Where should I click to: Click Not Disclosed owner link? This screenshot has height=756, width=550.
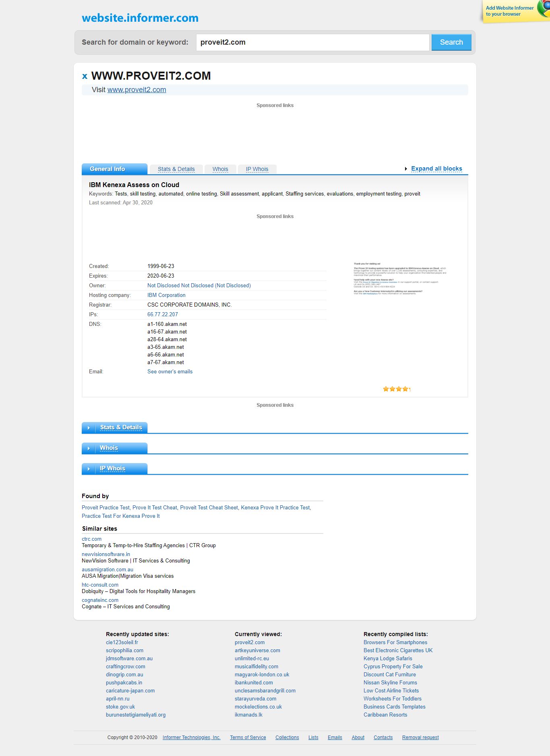click(x=199, y=286)
